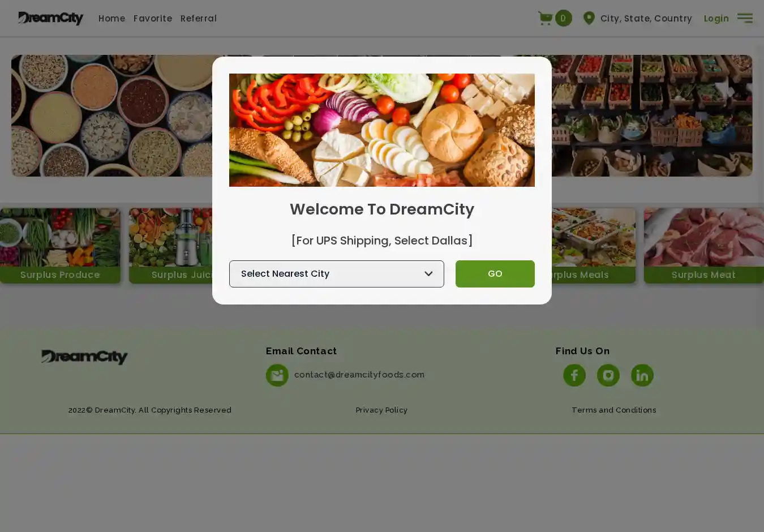
Task: Open the Privacy Policy link
Action: tap(381, 410)
